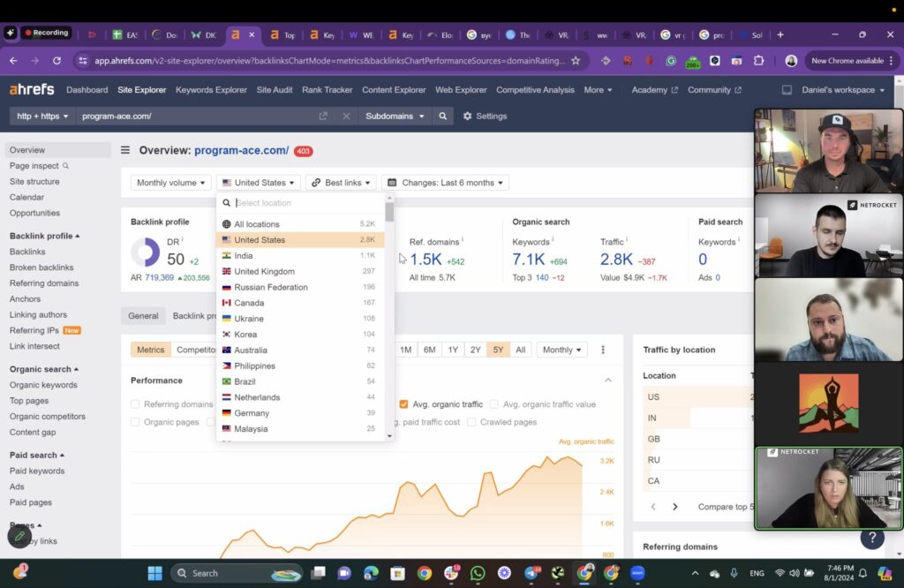Viewport: 904px width, 588px height.
Task: Click the magnifying glass search icon
Action: 442,116
